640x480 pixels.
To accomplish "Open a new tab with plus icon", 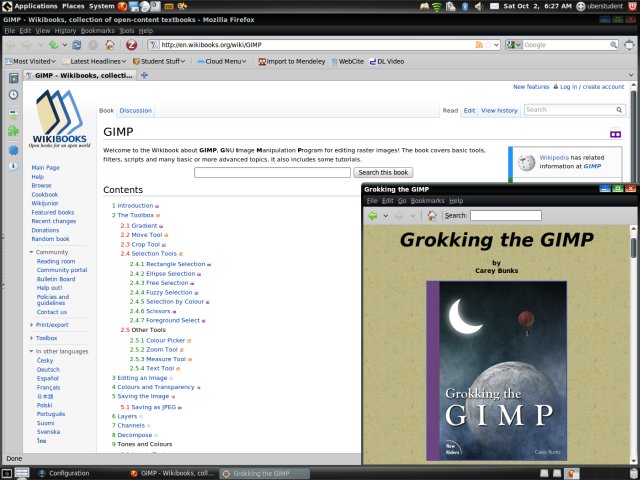I will pos(144,75).
